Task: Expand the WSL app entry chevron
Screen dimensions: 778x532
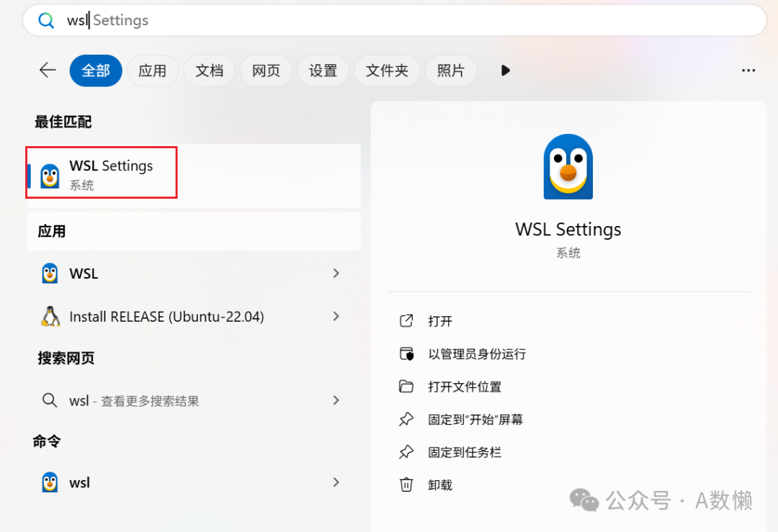Action: pos(336,274)
